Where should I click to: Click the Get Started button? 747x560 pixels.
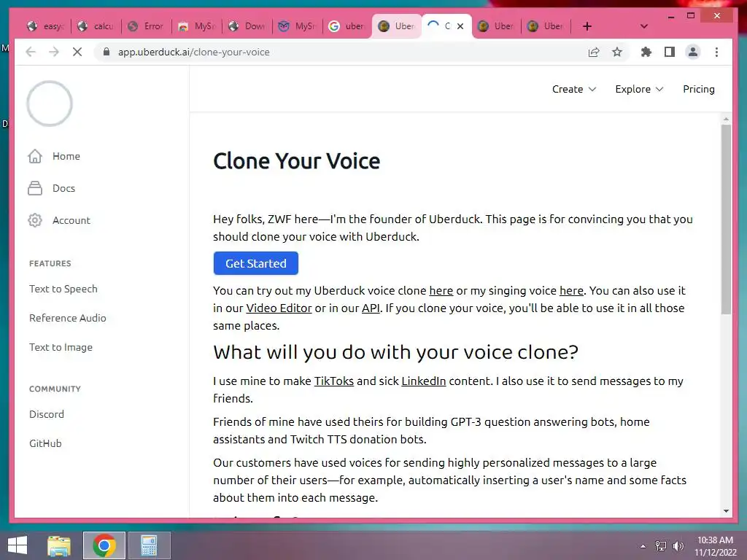(x=256, y=263)
